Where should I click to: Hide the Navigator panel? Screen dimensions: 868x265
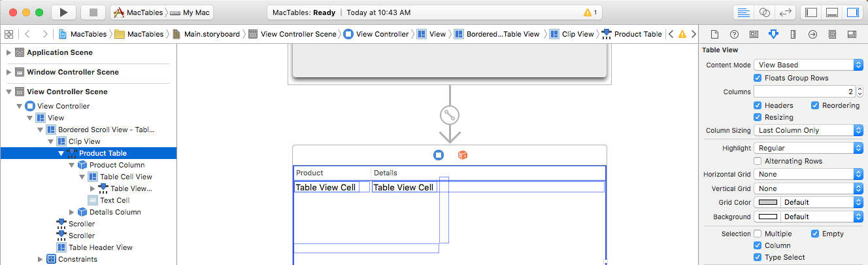(x=811, y=12)
